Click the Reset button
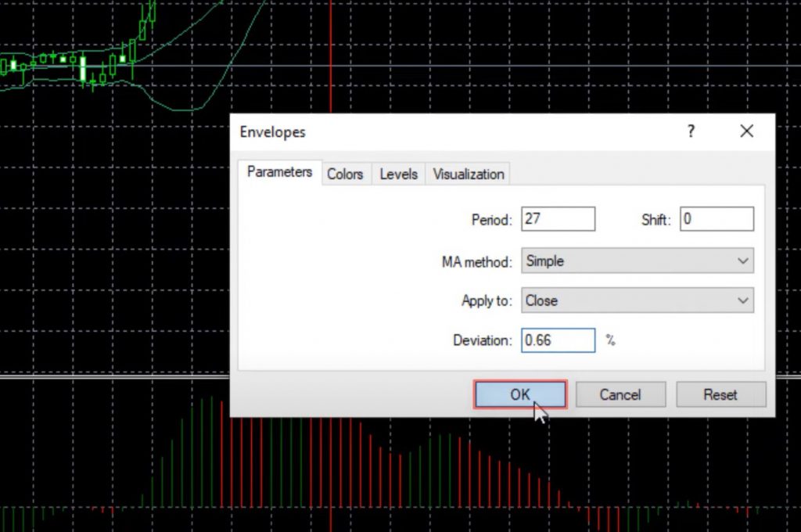 pyautogui.click(x=720, y=394)
